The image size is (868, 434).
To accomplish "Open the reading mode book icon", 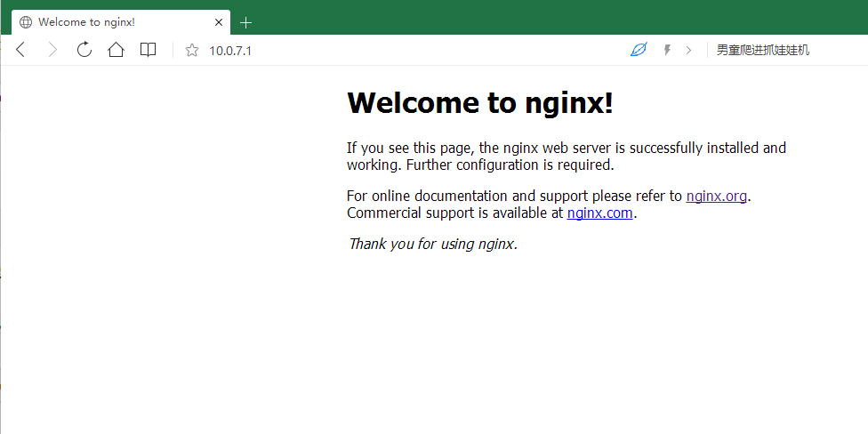I will (x=148, y=51).
